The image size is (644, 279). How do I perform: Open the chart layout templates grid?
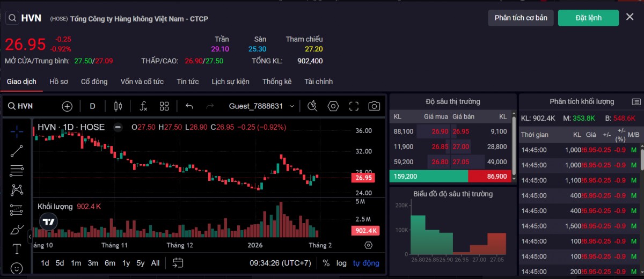[x=164, y=106]
